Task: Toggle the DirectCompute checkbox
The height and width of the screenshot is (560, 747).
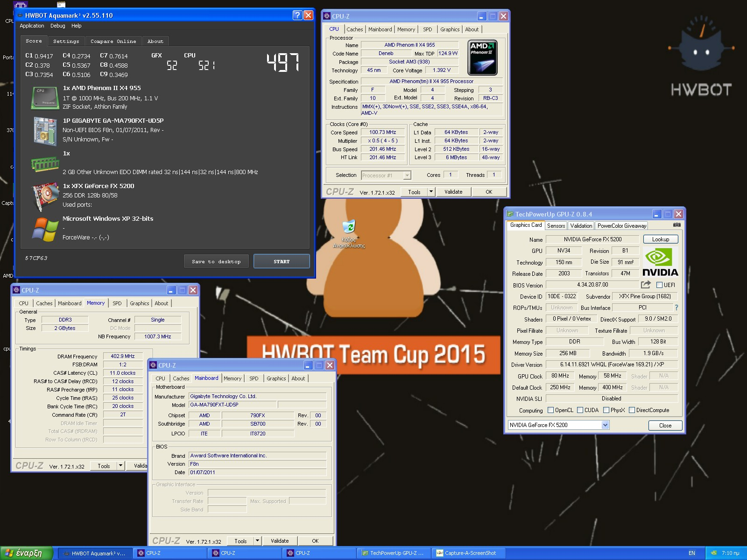Action: pos(632,410)
